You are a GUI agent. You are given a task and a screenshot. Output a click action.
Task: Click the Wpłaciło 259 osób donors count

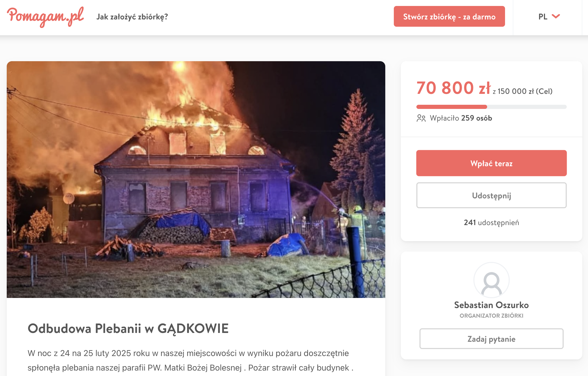tap(461, 118)
